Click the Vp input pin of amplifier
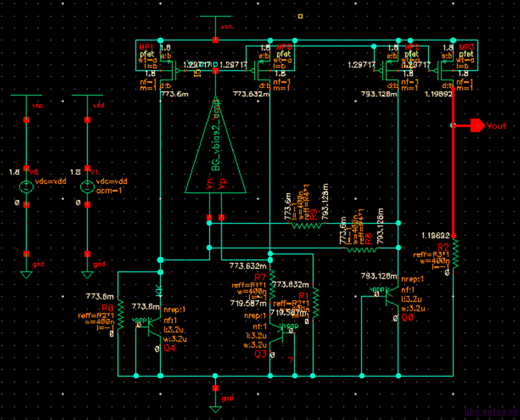 pos(221,218)
